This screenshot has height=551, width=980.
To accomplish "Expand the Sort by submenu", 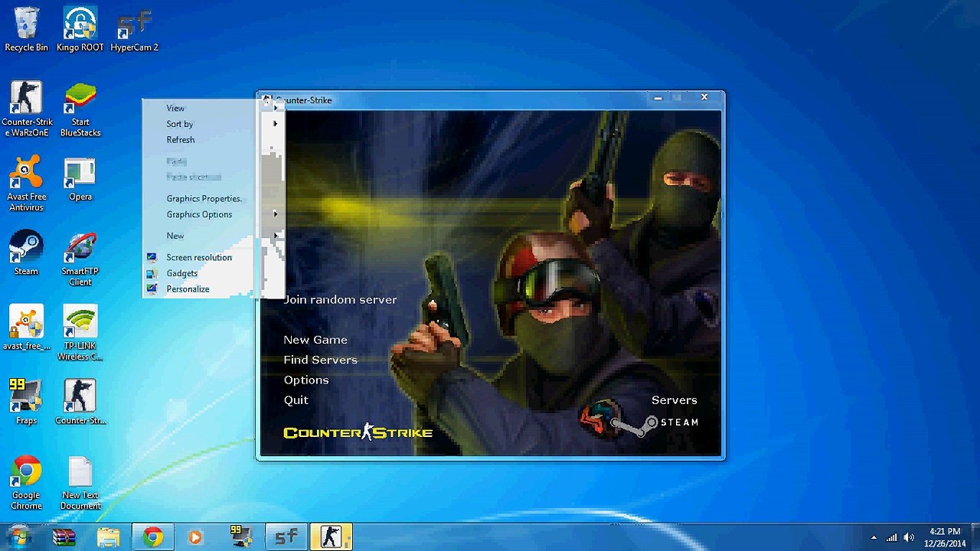I will click(x=213, y=124).
